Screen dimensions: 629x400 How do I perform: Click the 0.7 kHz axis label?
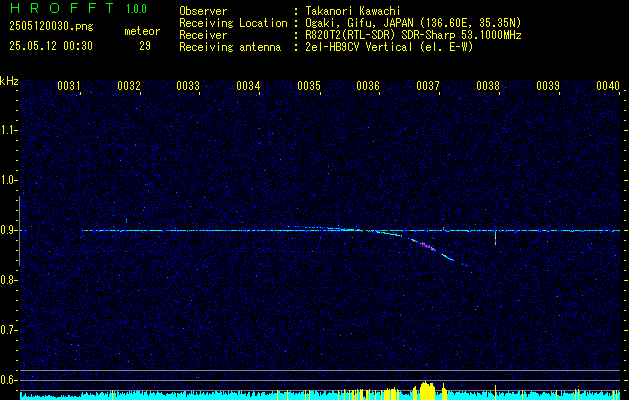click(x=8, y=330)
